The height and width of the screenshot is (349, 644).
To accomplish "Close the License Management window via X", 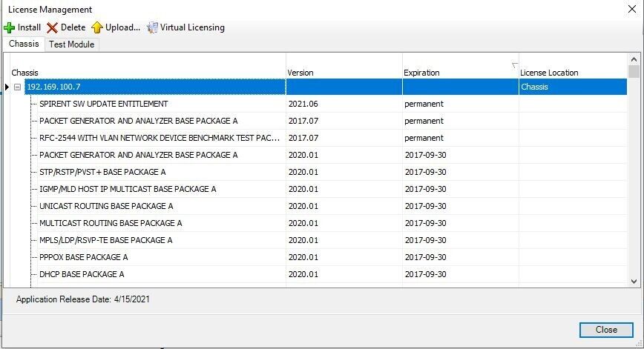I will coord(630,10).
